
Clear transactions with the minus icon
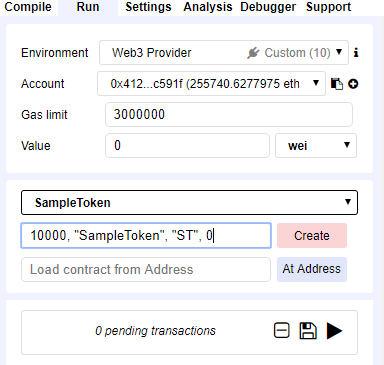click(282, 331)
